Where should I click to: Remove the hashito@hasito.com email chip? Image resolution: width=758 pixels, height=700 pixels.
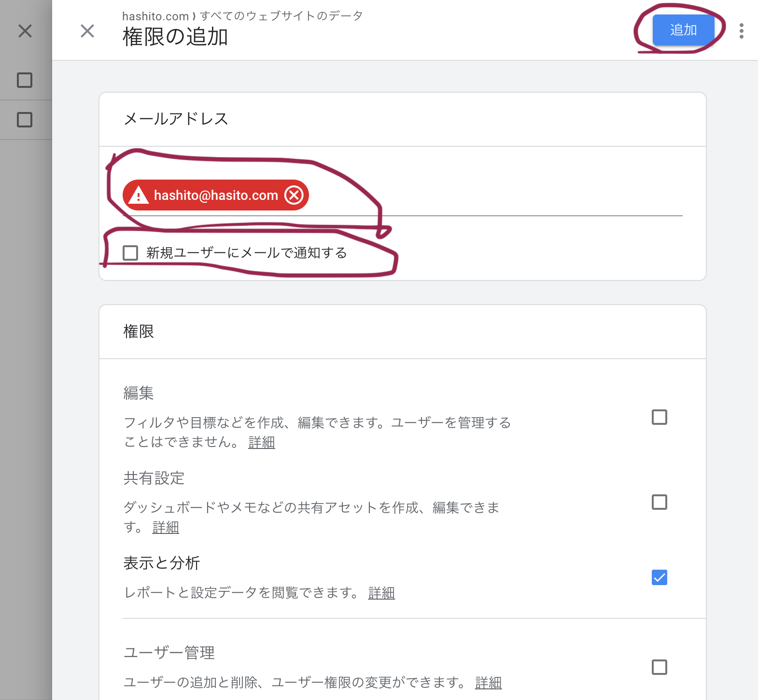click(294, 195)
